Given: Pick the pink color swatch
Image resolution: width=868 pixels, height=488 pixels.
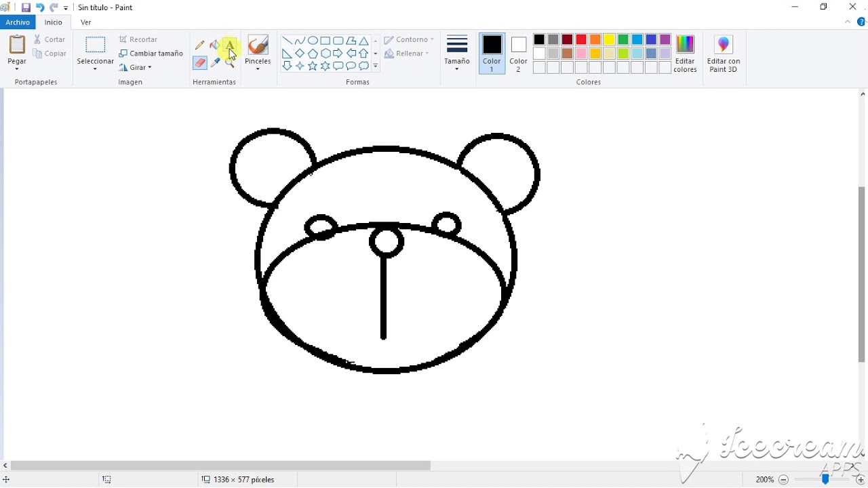Looking at the screenshot, I should click(581, 54).
